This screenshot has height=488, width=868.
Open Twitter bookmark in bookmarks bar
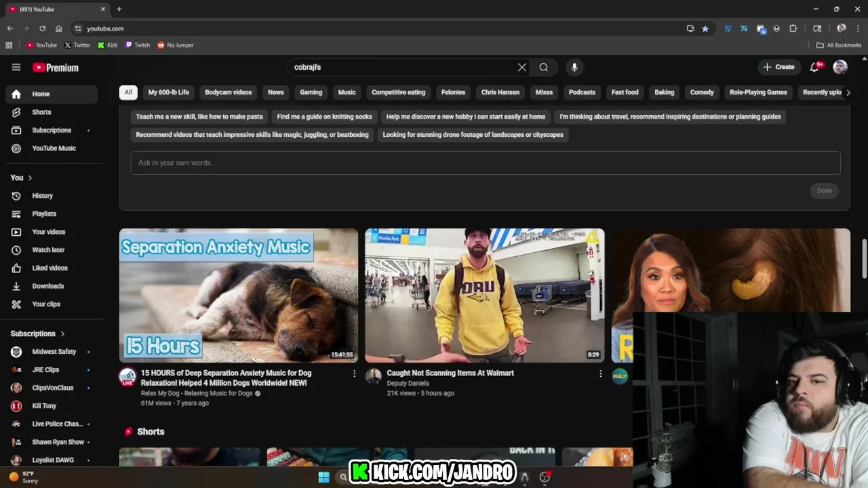(x=77, y=45)
